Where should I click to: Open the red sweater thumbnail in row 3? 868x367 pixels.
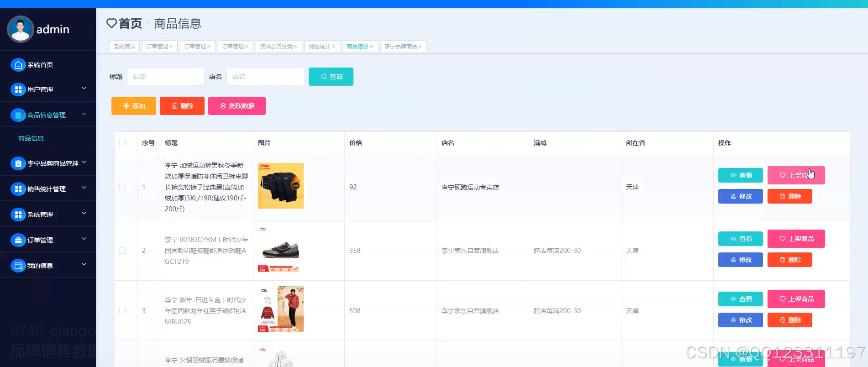coord(281,309)
